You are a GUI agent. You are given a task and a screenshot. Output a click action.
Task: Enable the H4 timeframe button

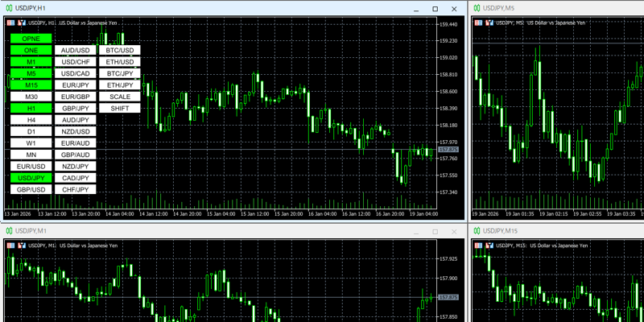[31, 120]
